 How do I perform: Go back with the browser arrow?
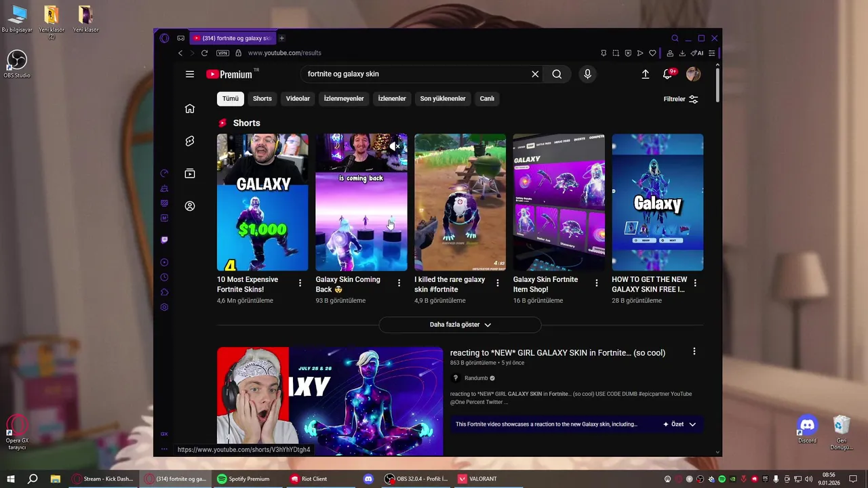point(180,53)
